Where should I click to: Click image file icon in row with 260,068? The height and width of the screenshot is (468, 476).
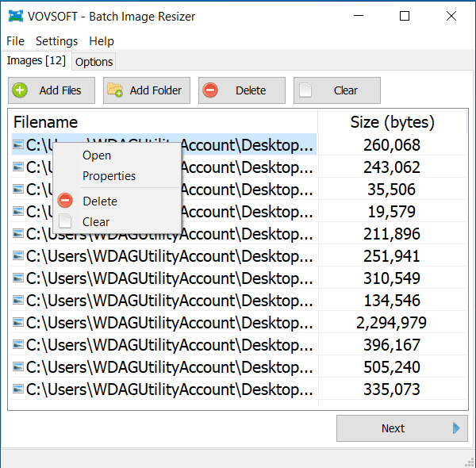point(18,144)
